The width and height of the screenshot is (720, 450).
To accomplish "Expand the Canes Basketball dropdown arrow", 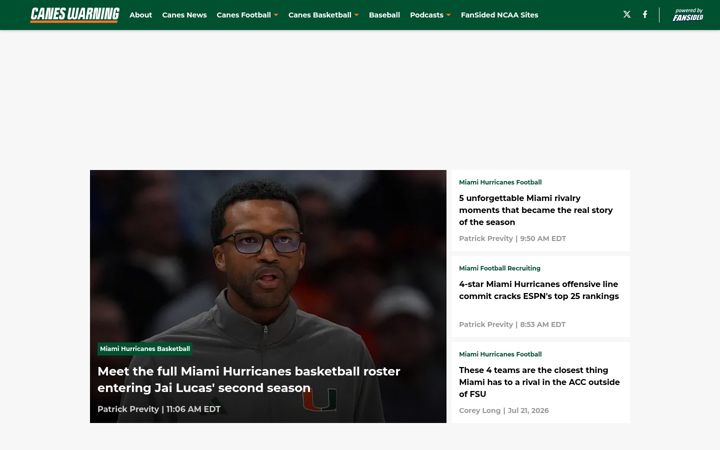I will 356,15.
